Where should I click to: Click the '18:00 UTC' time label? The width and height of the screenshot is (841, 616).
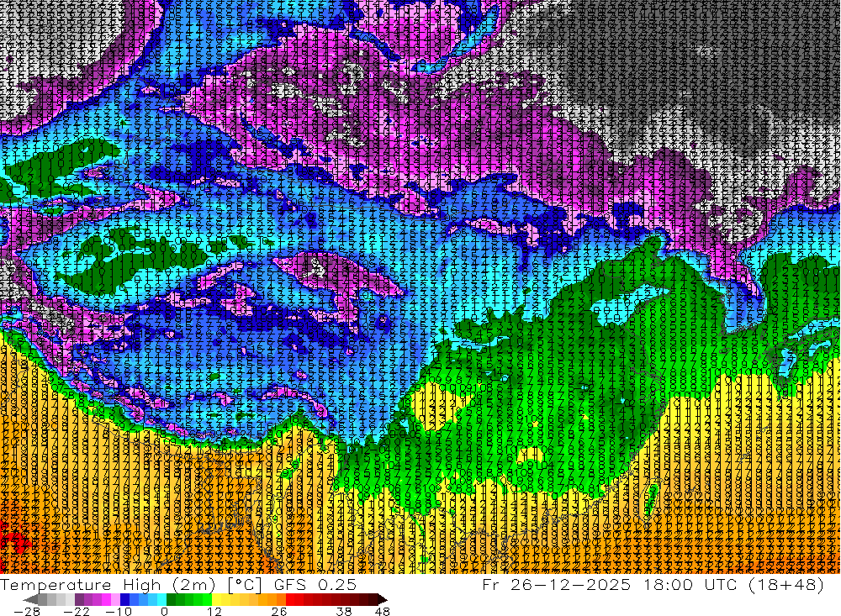pyautogui.click(x=690, y=585)
